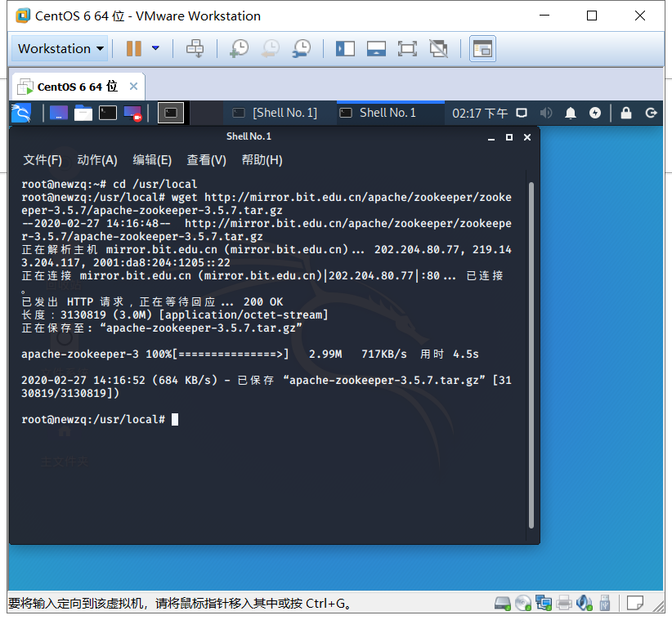Select the CentOS 6 64 位 VM tab
The height and width of the screenshot is (620, 672).
coord(77,87)
